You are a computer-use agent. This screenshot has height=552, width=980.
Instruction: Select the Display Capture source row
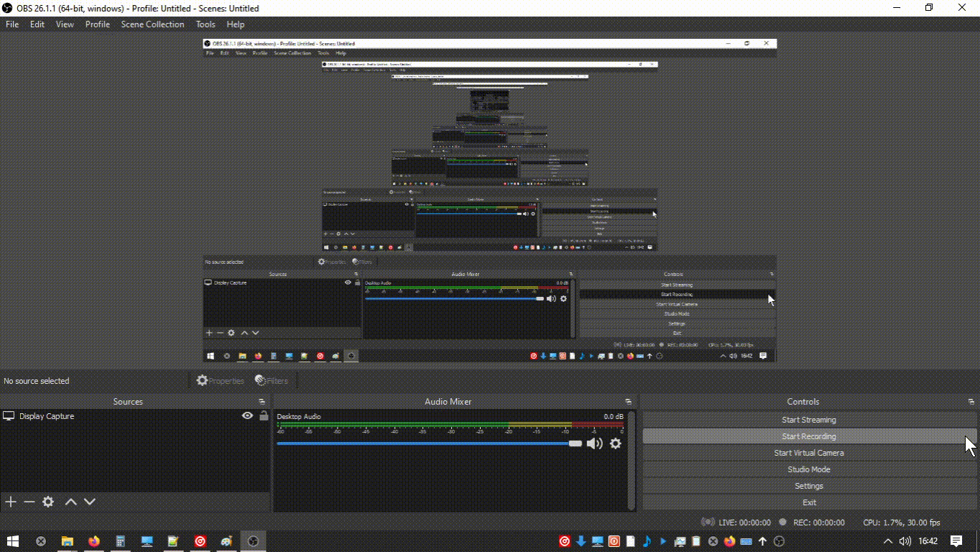pyautogui.click(x=135, y=416)
